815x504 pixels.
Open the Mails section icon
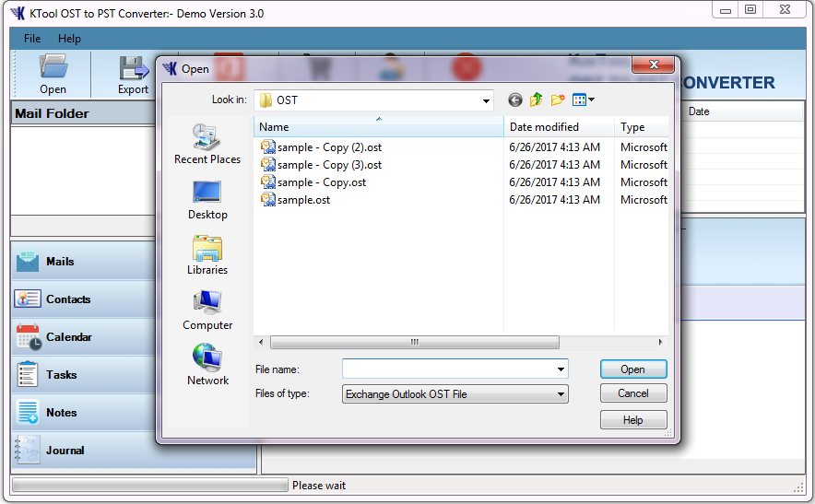coord(27,262)
